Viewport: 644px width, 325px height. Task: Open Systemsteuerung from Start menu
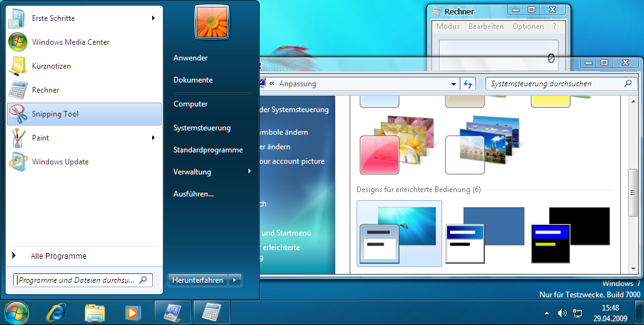(202, 128)
